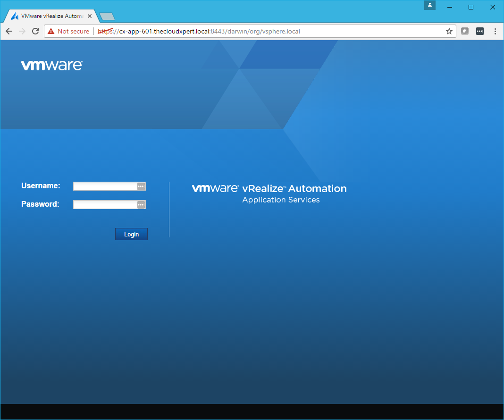
Task: Click the gray extension icon beside the star
Action: tap(465, 31)
